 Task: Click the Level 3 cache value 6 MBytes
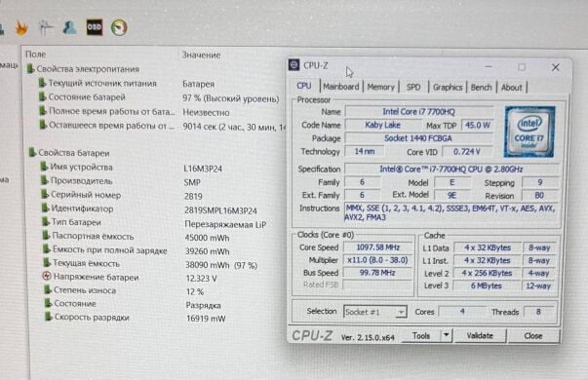487,285
